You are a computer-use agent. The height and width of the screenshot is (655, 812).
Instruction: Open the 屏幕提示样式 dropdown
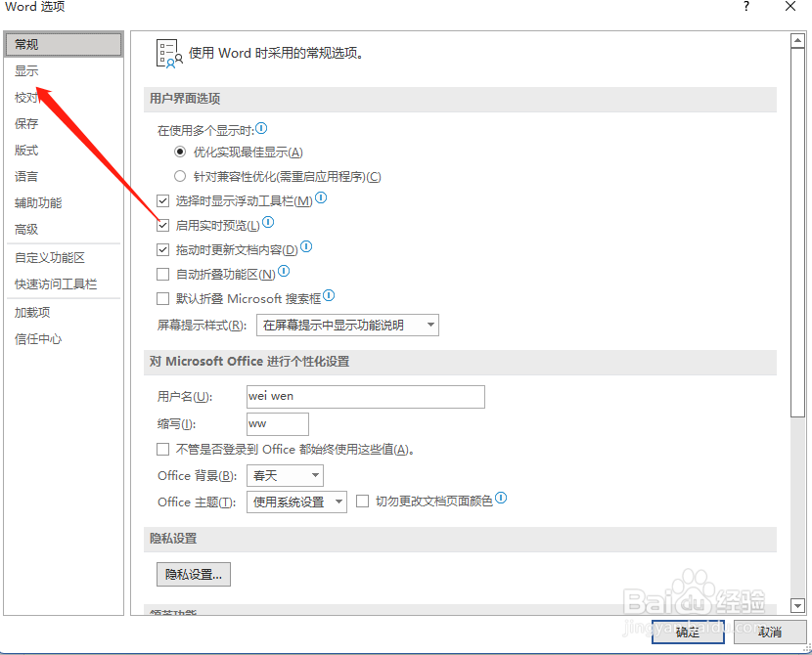[x=347, y=325]
